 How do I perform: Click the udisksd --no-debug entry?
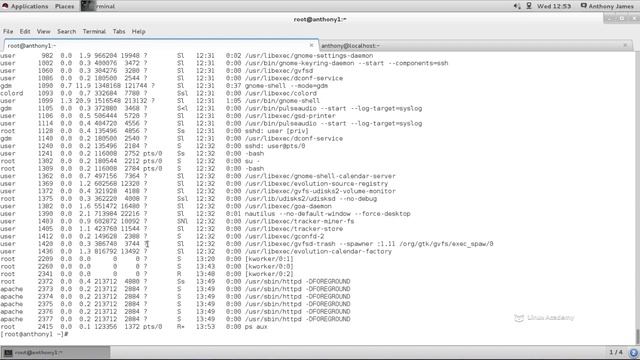pos(311,199)
